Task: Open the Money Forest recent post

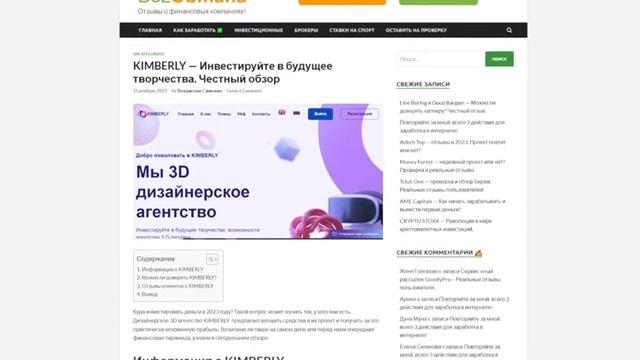Action: click(x=452, y=166)
